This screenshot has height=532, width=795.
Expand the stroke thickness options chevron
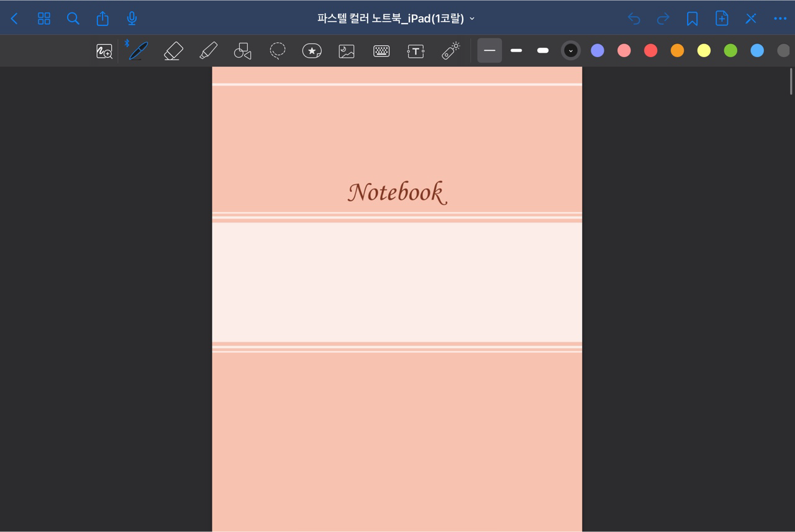[570, 50]
